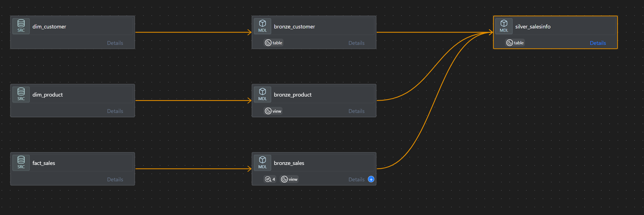
Task: Click the view materialization badge on bronze_product
Action: point(273,111)
